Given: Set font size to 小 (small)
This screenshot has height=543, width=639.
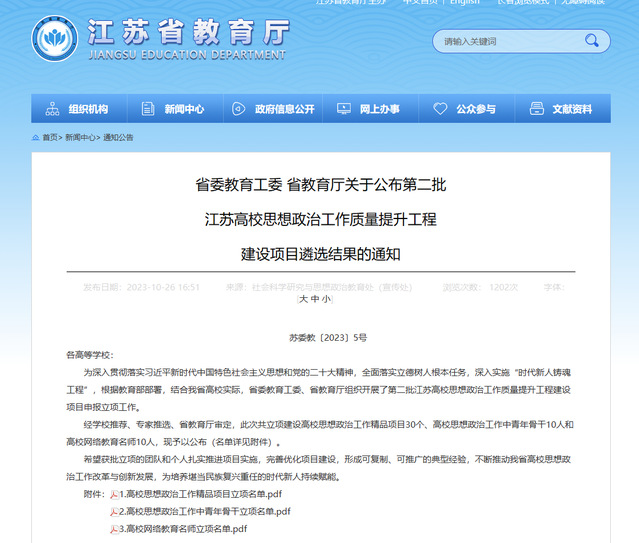Looking at the screenshot, I should [x=325, y=299].
